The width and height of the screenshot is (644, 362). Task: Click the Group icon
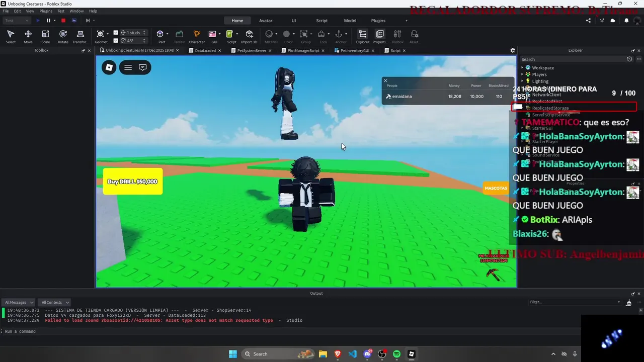pos(304,34)
